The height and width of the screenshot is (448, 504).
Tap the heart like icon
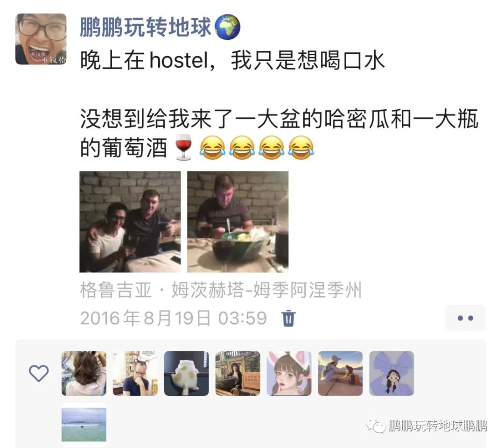[x=39, y=373]
